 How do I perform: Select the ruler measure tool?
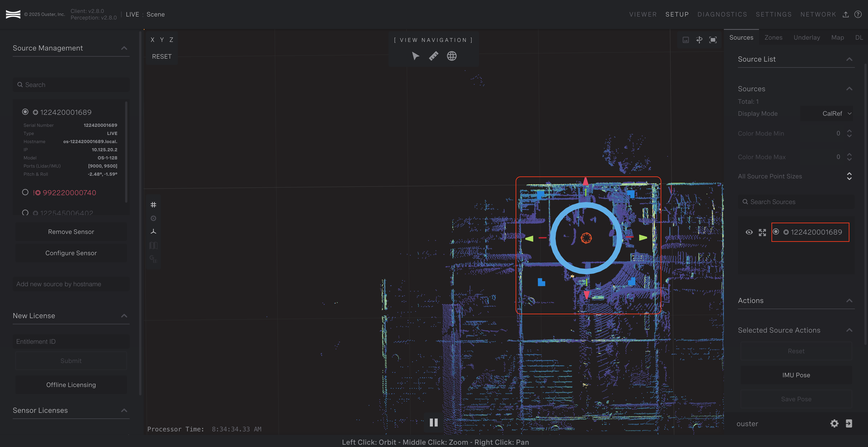[x=434, y=56]
